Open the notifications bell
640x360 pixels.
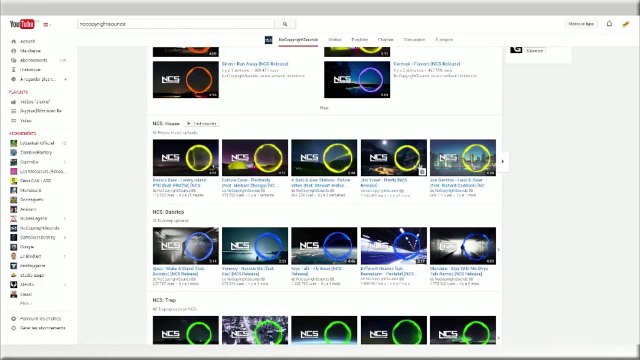coord(609,24)
